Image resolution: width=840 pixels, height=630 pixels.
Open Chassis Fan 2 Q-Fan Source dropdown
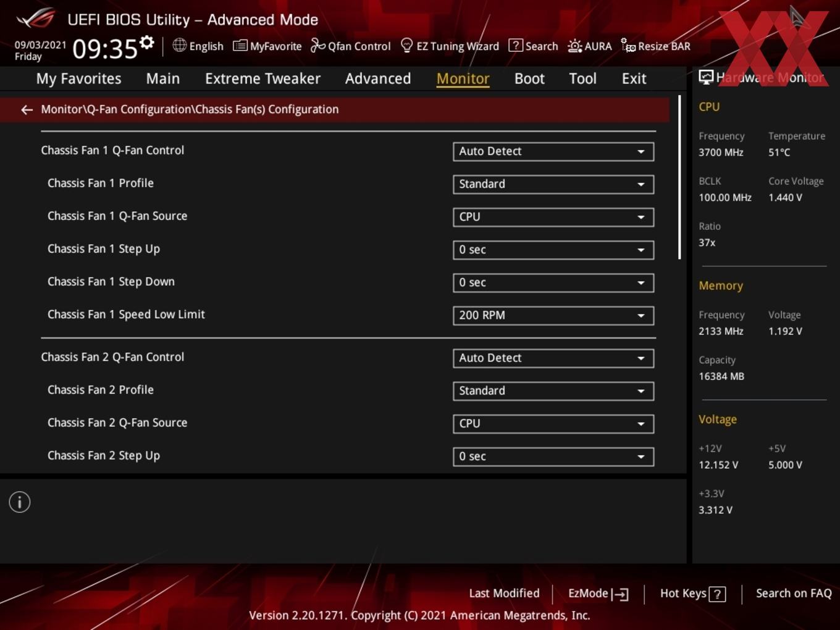point(553,423)
